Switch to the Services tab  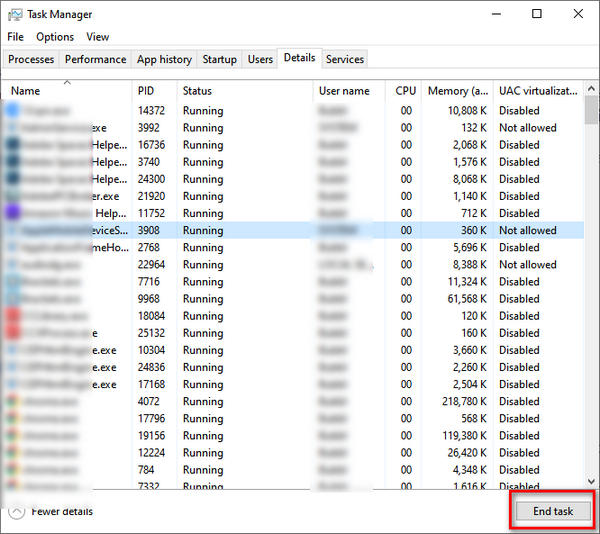(345, 59)
